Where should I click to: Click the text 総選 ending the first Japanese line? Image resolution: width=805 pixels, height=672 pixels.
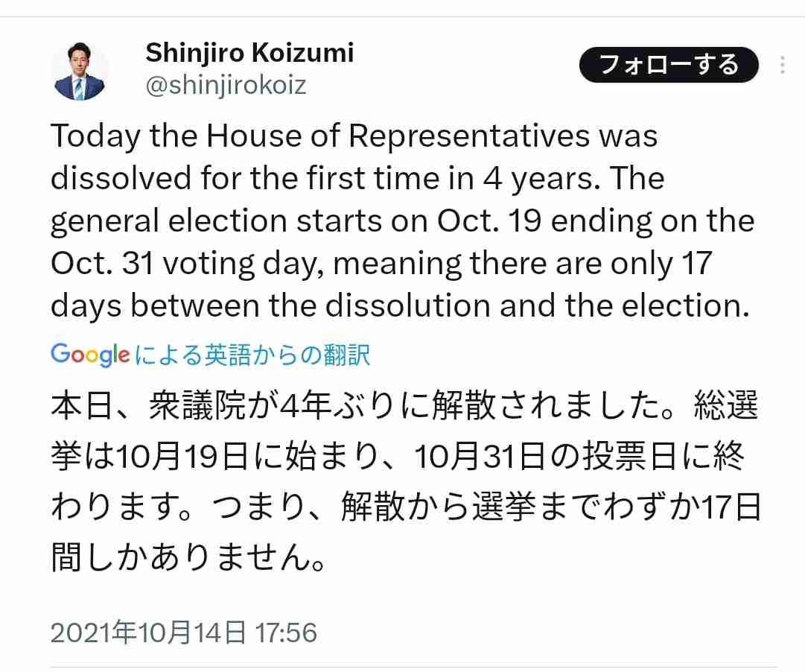click(x=726, y=406)
